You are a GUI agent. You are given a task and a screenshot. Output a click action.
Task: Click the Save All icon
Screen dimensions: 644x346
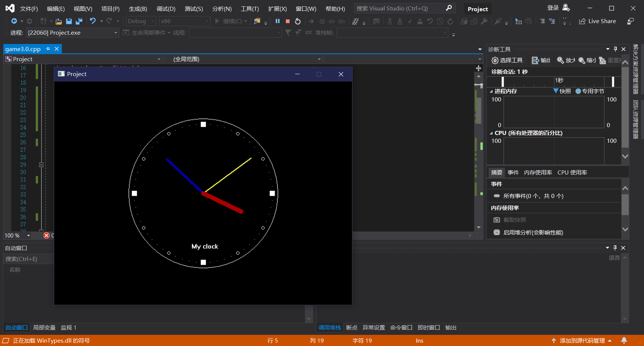tap(79, 21)
